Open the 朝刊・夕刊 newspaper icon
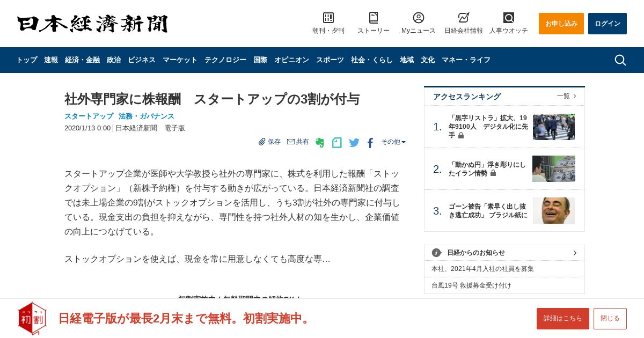 tap(328, 18)
